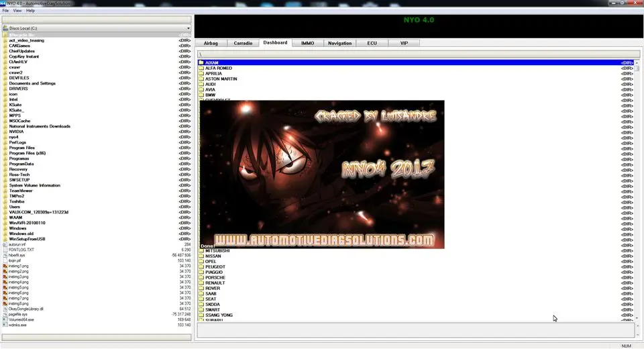The width and height of the screenshot is (644, 349).
Task: Select the SSANG YONG folder row
Action: (416, 315)
